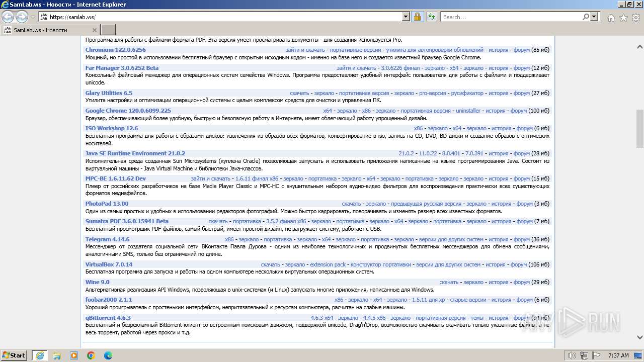Image resolution: width=644 pixels, height=362 pixels.
Task: Refresh the page with the green arrows icon
Action: coord(432,17)
